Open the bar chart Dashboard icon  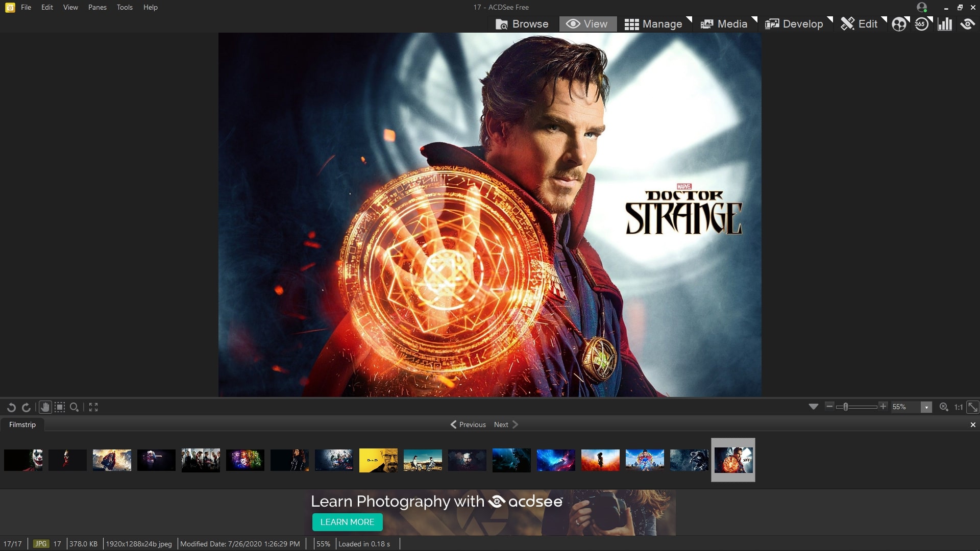(x=944, y=24)
